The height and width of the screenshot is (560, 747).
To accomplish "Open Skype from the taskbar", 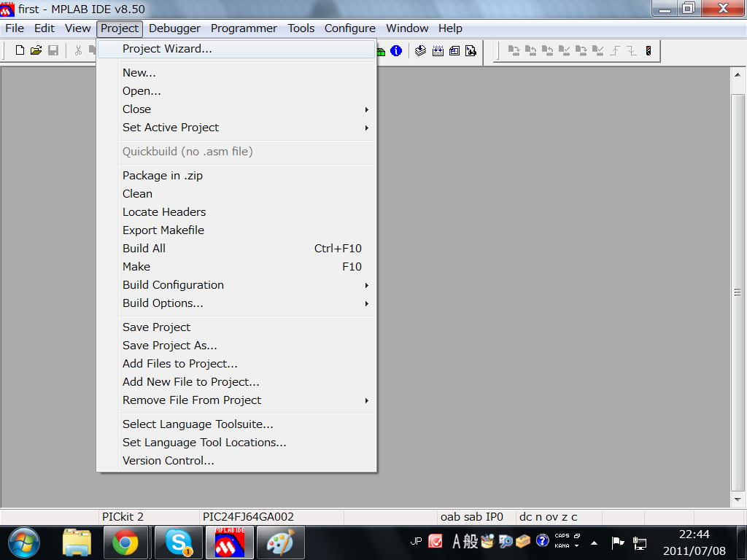I will [178, 542].
